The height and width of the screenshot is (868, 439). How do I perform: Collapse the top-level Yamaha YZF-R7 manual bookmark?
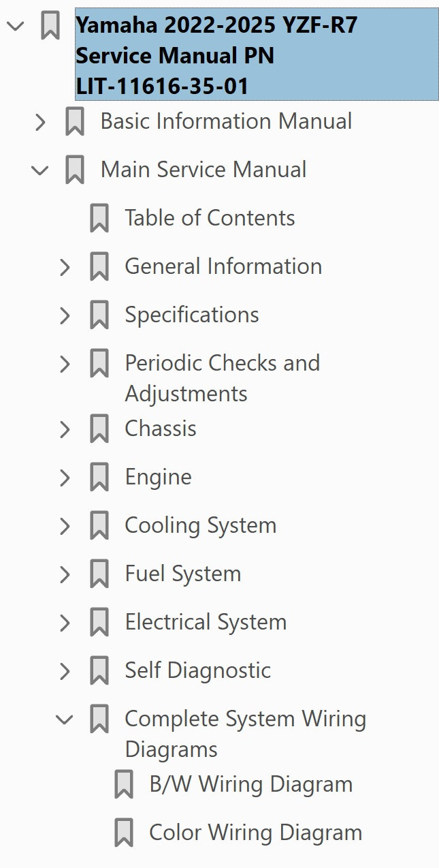click(14, 26)
